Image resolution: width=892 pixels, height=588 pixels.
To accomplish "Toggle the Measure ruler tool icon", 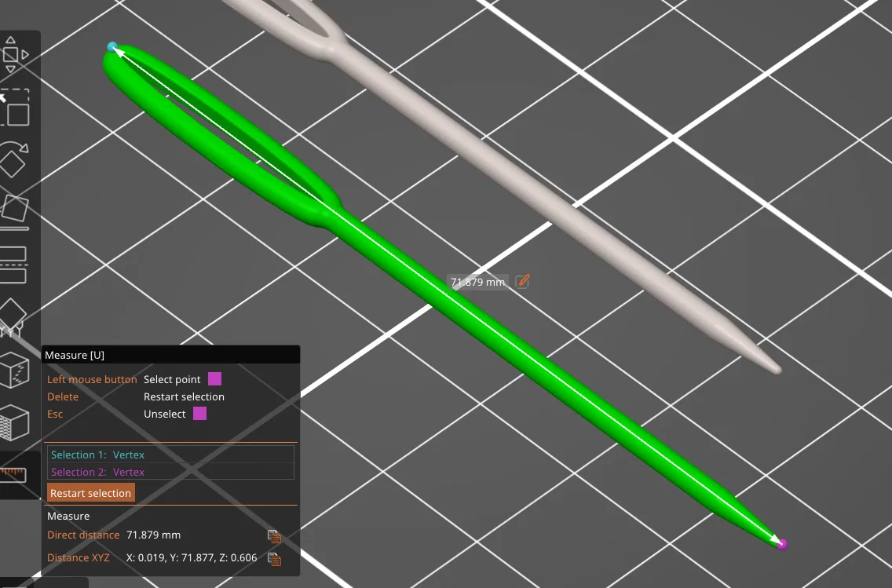I will click(x=13, y=474).
